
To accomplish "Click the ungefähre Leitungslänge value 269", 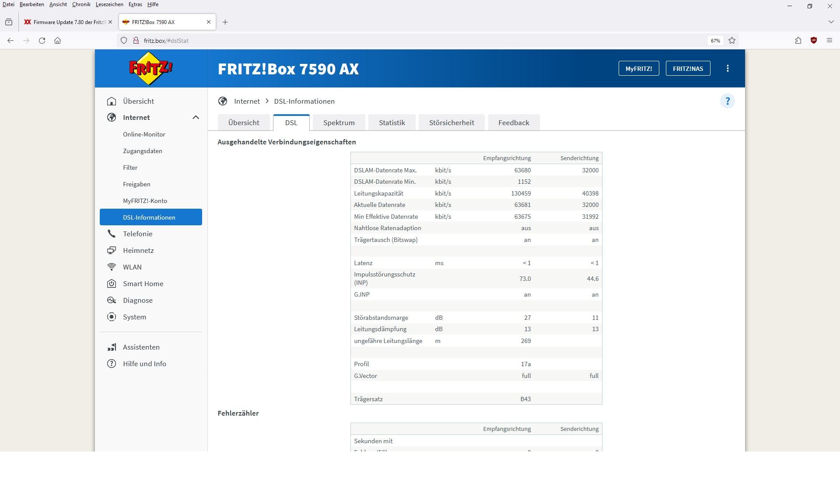I will pos(526,341).
